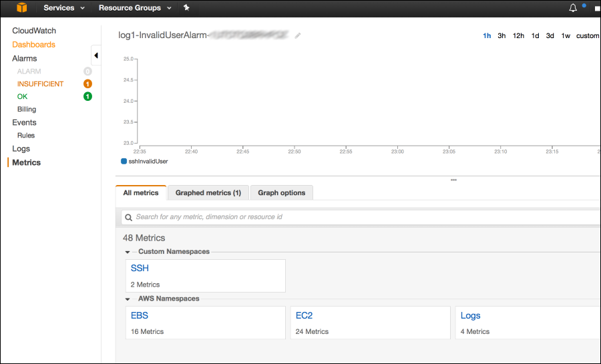
Task: Click the AWS cube logo icon
Action: pyautogui.click(x=22, y=7)
